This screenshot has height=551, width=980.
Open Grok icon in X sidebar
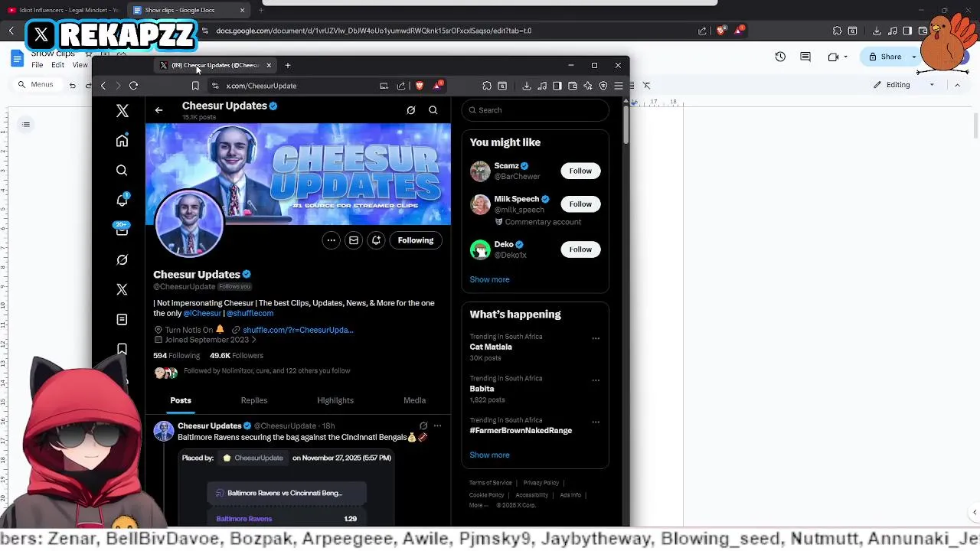[x=122, y=260]
